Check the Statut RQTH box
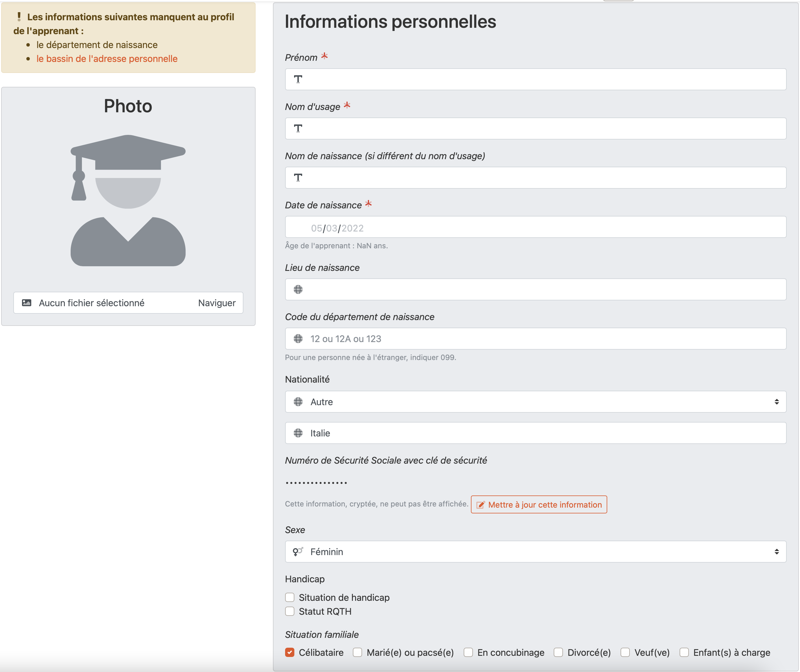 (x=290, y=612)
